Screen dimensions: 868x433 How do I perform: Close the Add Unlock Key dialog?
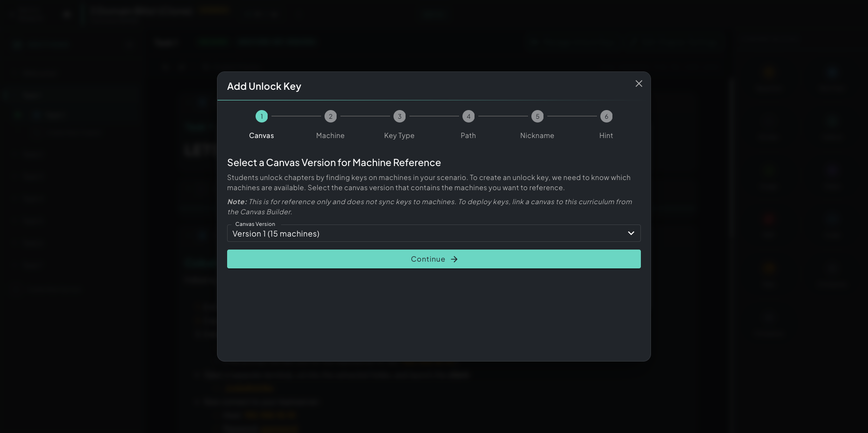click(x=638, y=84)
